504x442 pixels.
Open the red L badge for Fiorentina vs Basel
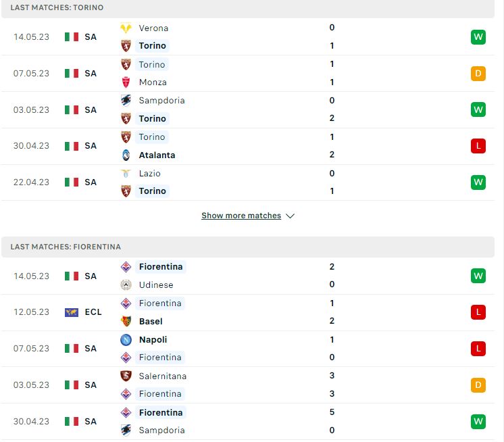coord(478,312)
